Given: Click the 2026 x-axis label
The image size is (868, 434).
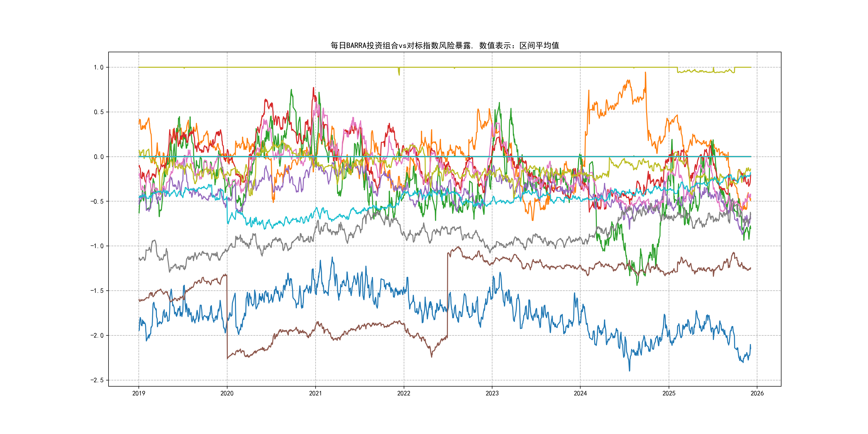Looking at the screenshot, I should pyautogui.click(x=757, y=393).
